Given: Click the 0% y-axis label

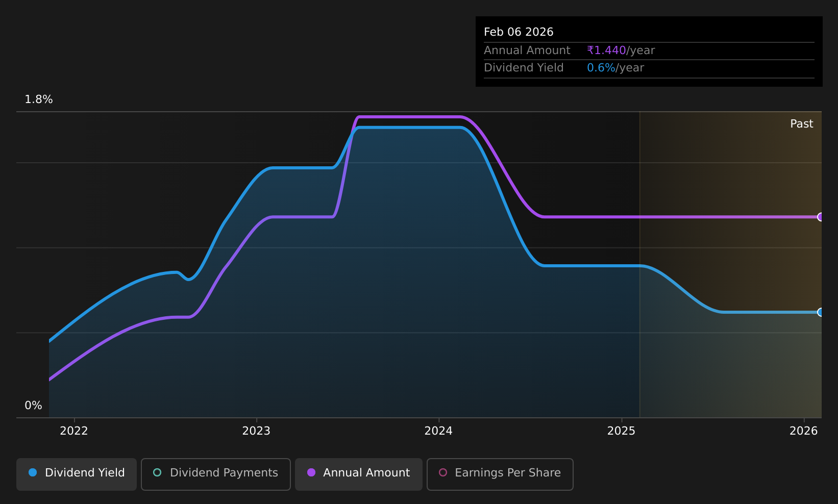Looking at the screenshot, I should click(33, 406).
